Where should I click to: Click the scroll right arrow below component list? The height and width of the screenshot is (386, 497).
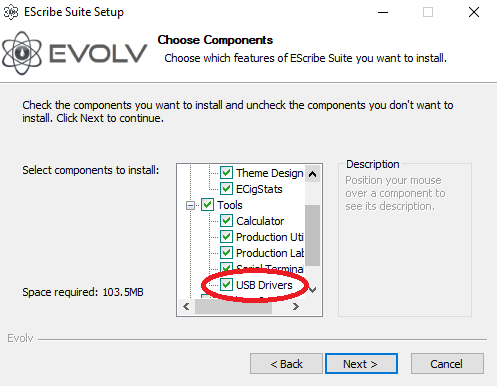pos(296,306)
